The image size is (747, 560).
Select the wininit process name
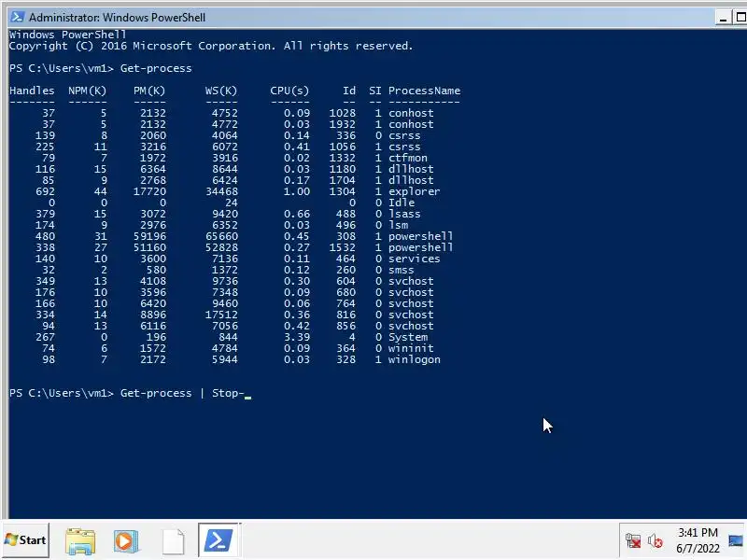click(x=411, y=348)
